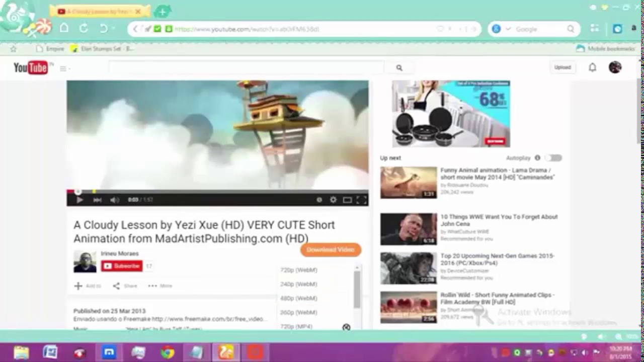Viewport: 644px width, 362px height.
Task: Click the magnifier in Google search box
Action: click(x=571, y=29)
